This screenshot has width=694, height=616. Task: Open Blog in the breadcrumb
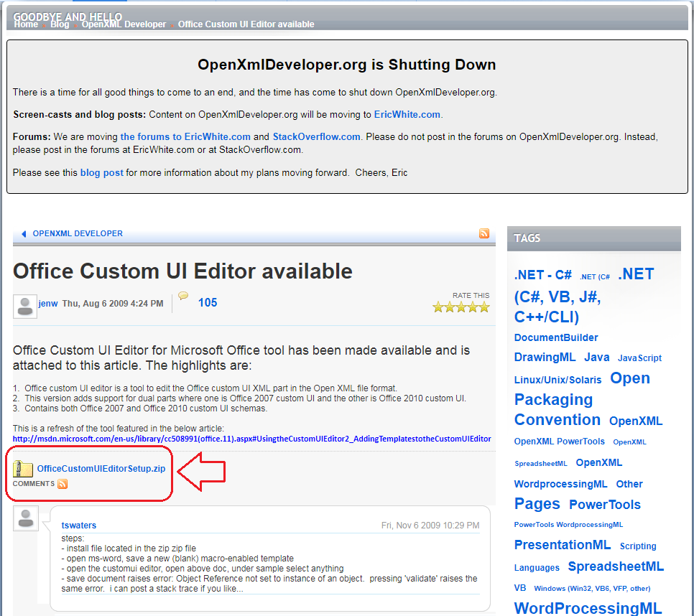point(60,24)
